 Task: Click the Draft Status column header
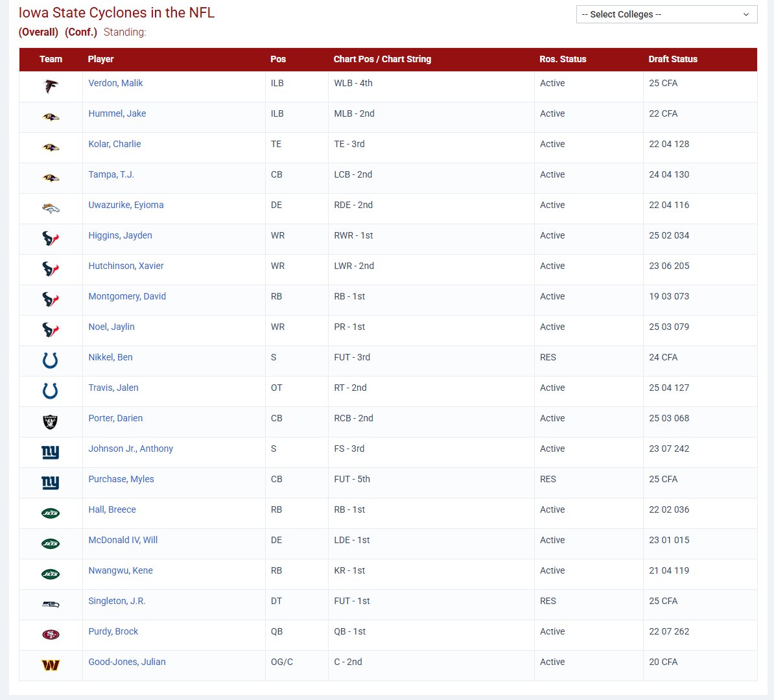click(673, 59)
